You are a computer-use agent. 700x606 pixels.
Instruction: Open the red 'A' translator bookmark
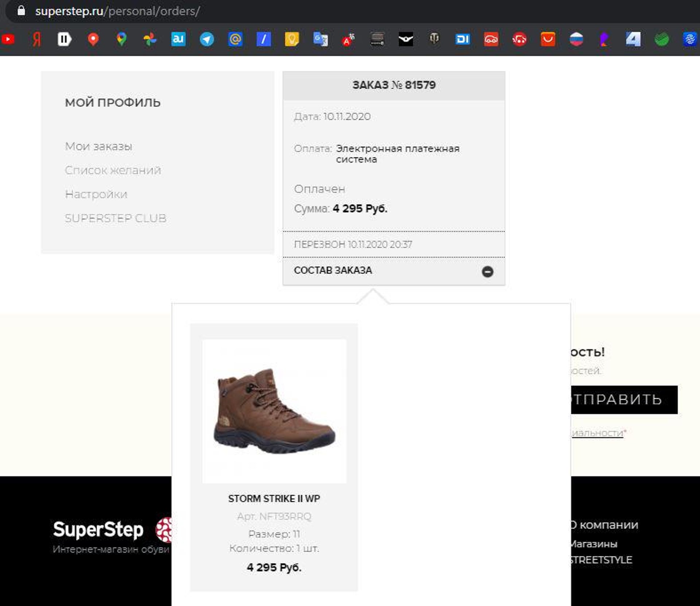349,39
